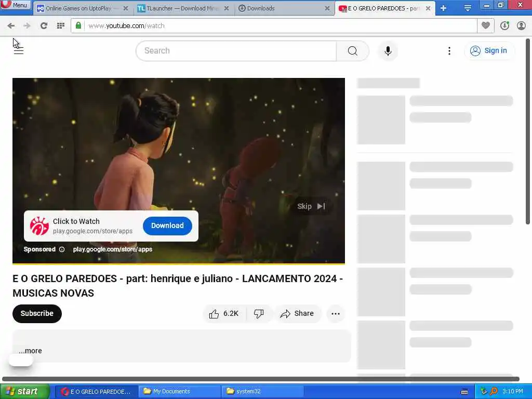Click the keyboard tray icon
The image size is (532, 399).
pos(464,392)
